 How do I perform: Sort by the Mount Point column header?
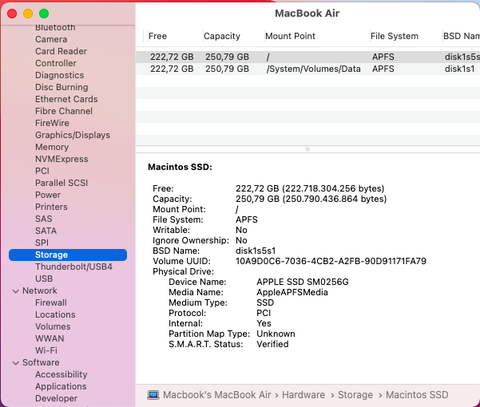click(290, 36)
